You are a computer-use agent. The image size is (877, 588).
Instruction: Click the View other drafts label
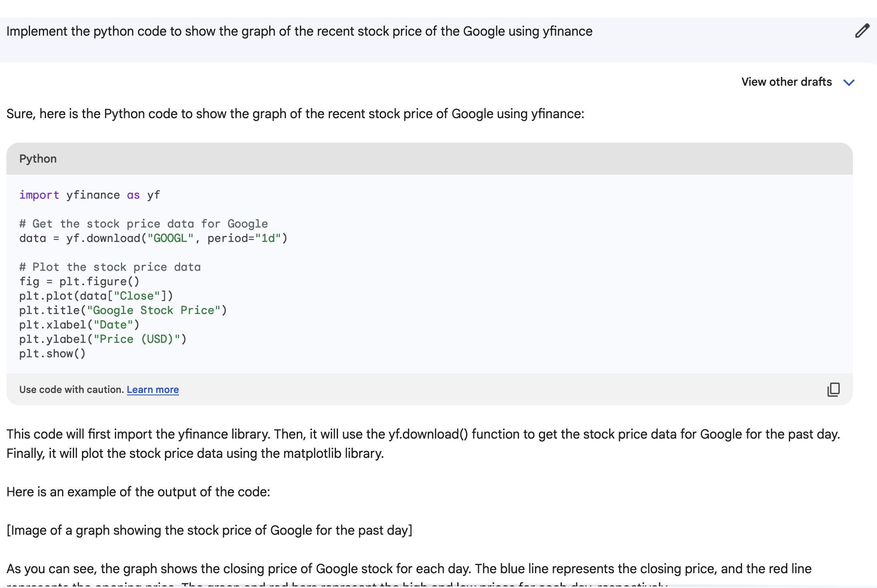[x=786, y=82]
